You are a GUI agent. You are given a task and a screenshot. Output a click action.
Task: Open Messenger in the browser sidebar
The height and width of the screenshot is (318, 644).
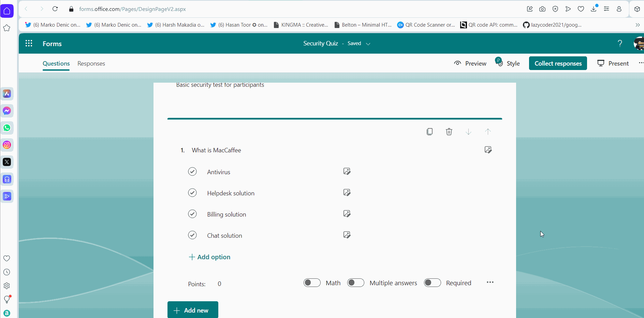click(x=7, y=111)
